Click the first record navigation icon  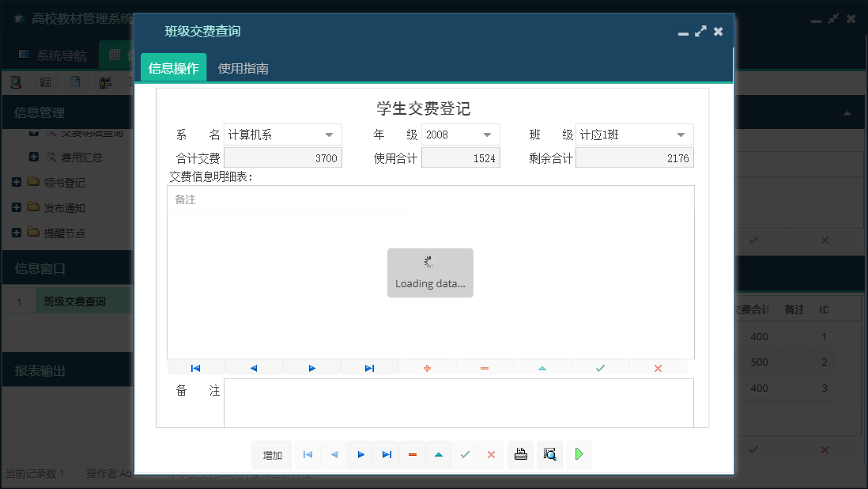point(195,367)
